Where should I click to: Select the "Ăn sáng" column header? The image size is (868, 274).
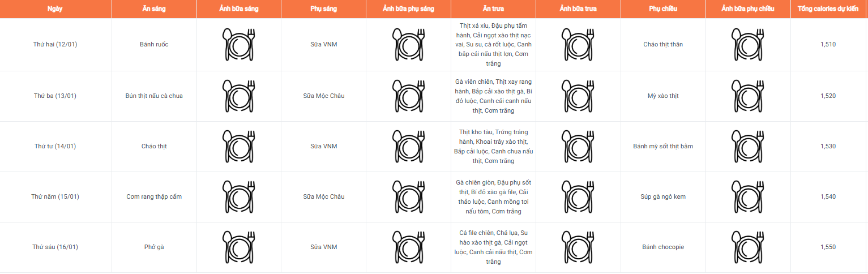pos(154,9)
